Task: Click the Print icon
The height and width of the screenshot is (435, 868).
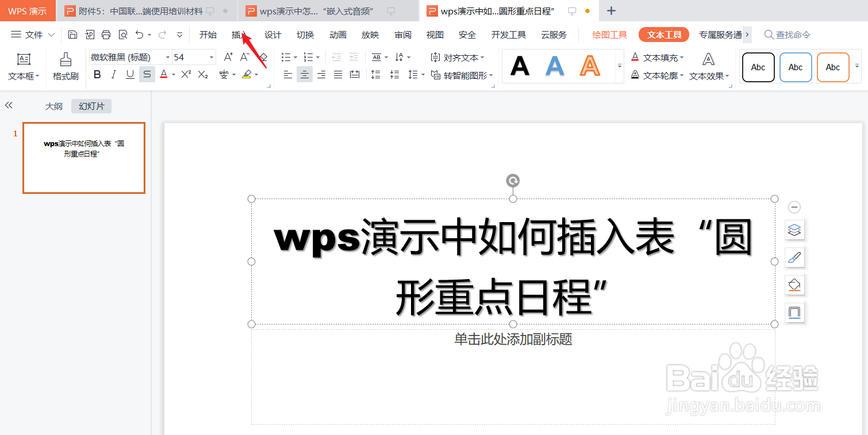Action: click(x=106, y=35)
